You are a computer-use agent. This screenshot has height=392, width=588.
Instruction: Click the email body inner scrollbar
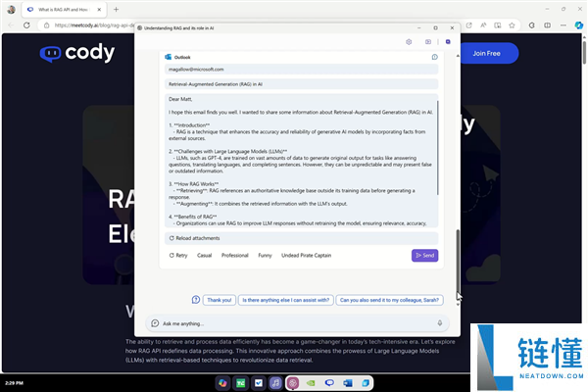[x=437, y=147]
